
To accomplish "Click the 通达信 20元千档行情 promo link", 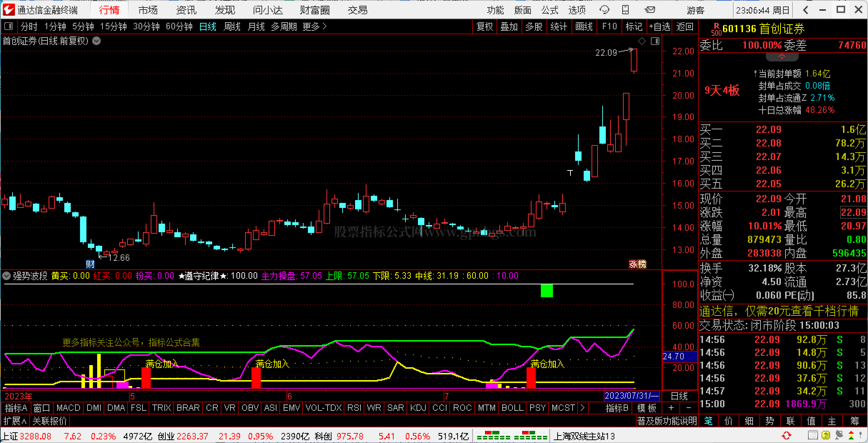I will click(x=779, y=311).
